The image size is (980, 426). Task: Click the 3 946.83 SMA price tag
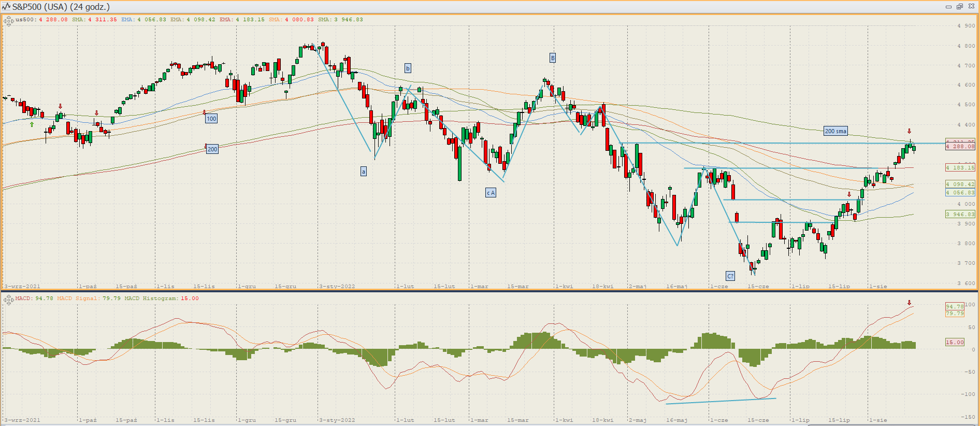pos(960,214)
